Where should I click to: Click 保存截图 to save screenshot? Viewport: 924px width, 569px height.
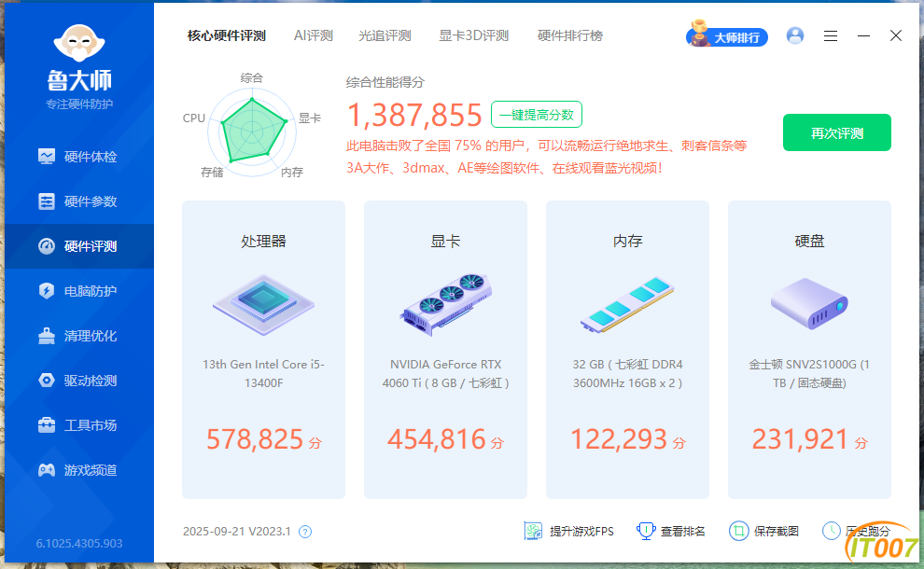pyautogui.click(x=763, y=532)
